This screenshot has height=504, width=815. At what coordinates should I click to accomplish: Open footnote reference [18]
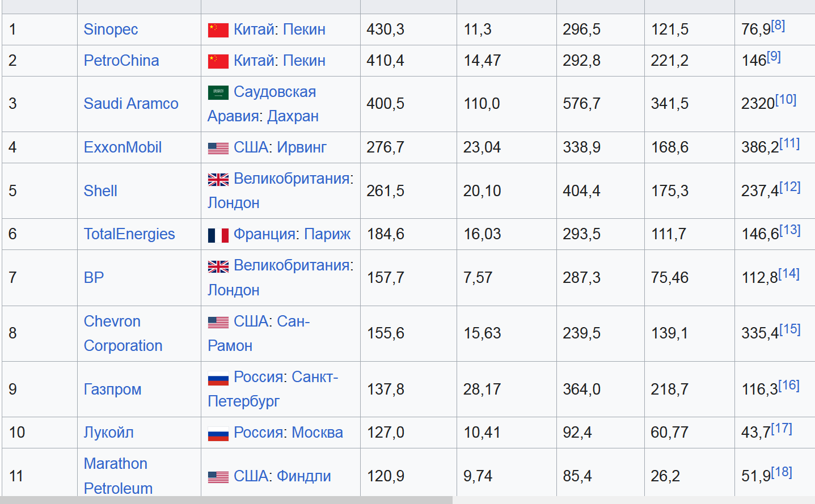pos(782,472)
